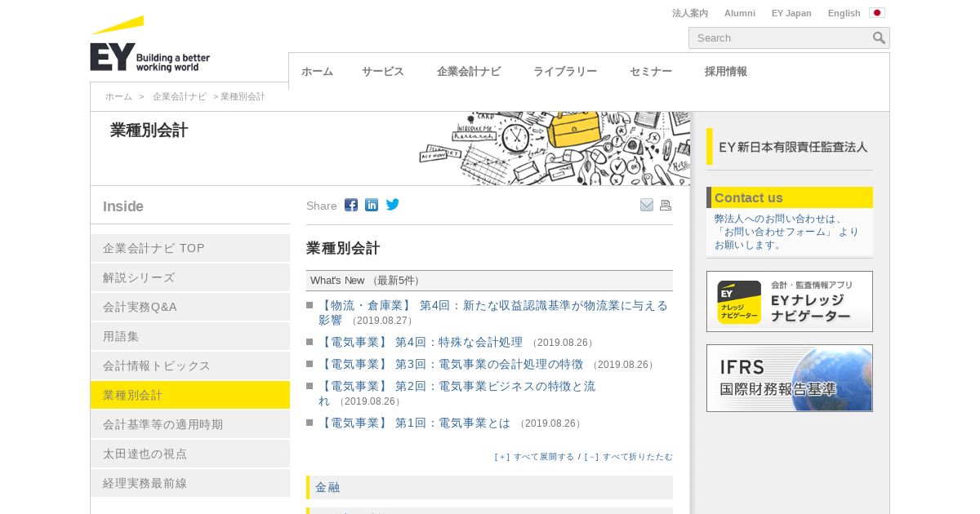Open EYナレッジナビゲーター app banner

789,301
